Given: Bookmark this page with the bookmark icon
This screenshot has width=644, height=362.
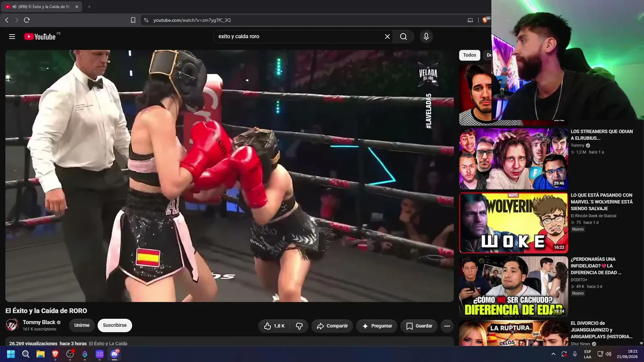Looking at the screenshot, I should 133,20.
